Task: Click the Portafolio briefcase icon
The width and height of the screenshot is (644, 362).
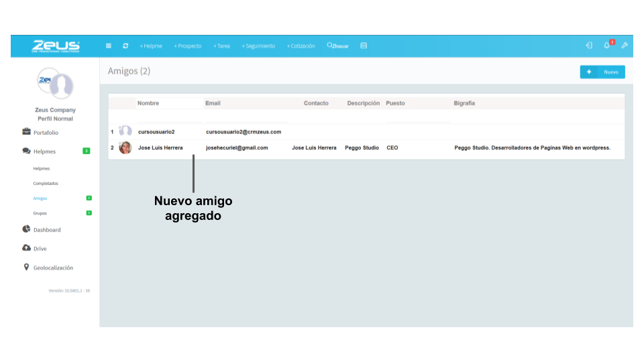Action: 26,131
